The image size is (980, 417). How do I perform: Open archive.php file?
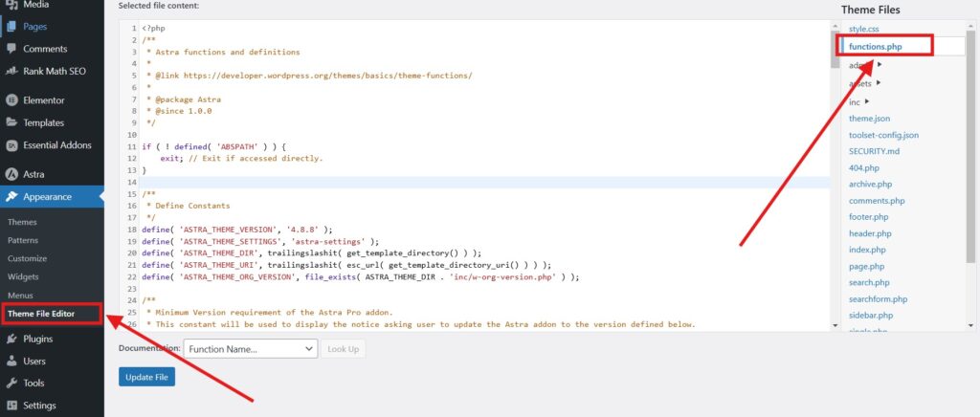pos(871,185)
